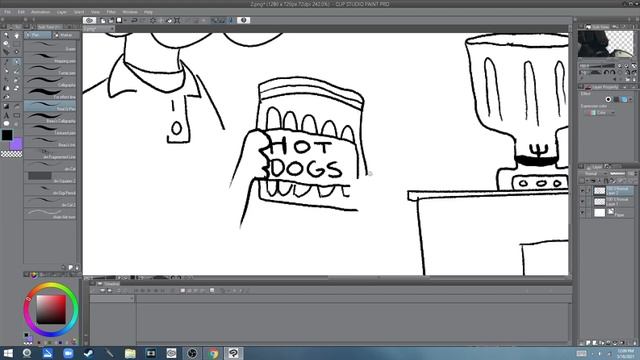Open the File menu
640x360 pixels.
pyautogui.click(x=7, y=12)
